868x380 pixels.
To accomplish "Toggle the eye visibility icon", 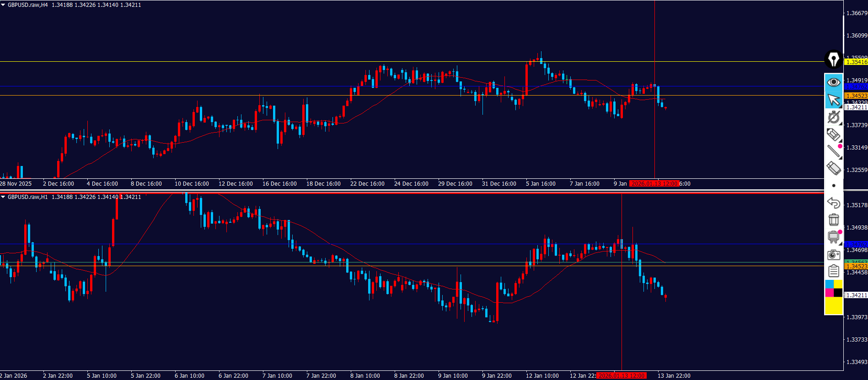I will pyautogui.click(x=833, y=82).
